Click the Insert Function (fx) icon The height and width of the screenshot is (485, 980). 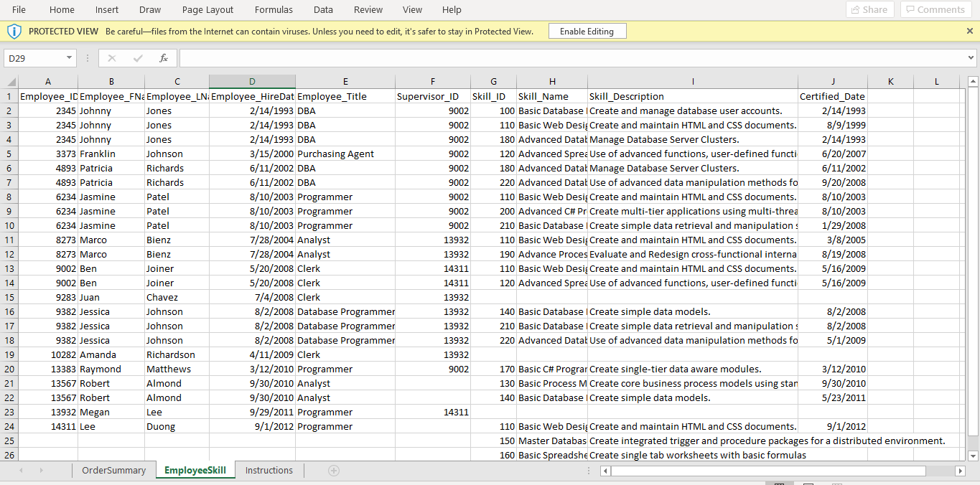point(163,57)
